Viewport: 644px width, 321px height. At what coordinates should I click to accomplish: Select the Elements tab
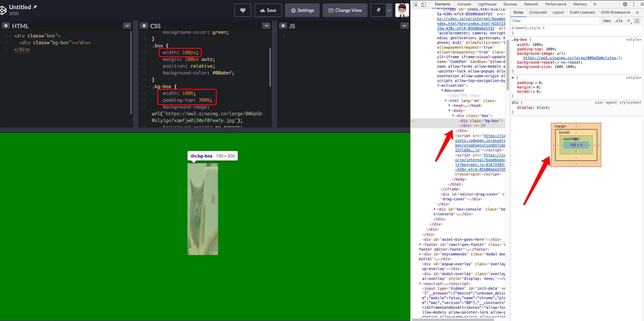pyautogui.click(x=442, y=4)
